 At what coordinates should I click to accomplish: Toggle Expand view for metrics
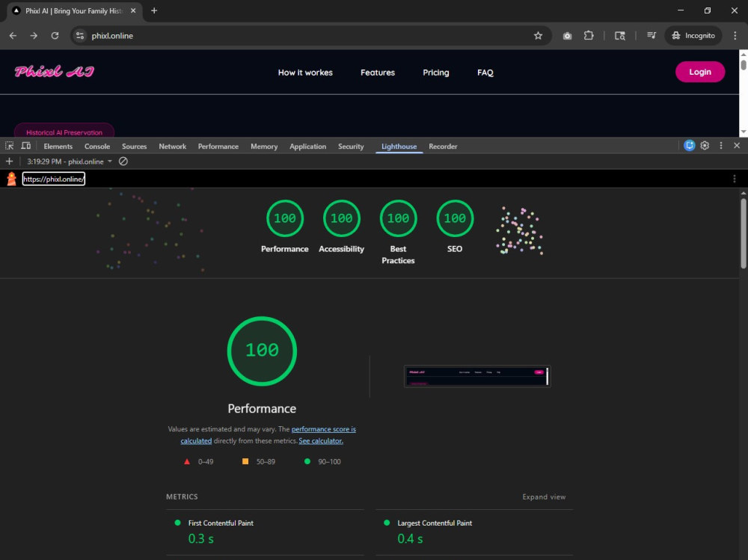(544, 496)
